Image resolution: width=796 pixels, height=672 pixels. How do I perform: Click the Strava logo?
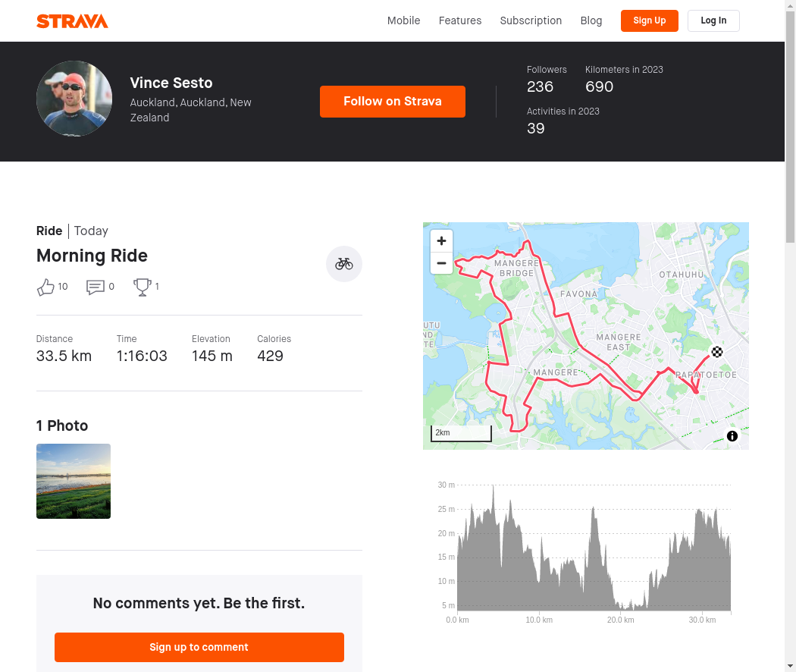coord(72,21)
